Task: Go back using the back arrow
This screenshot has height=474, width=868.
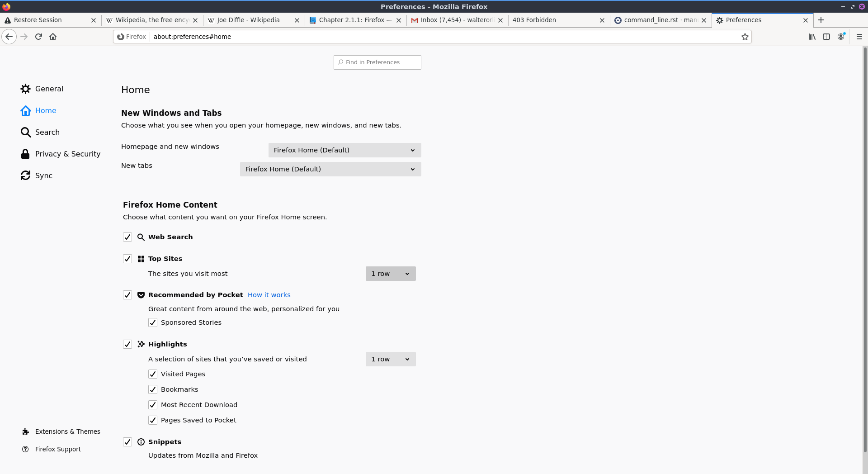Action: point(9,37)
